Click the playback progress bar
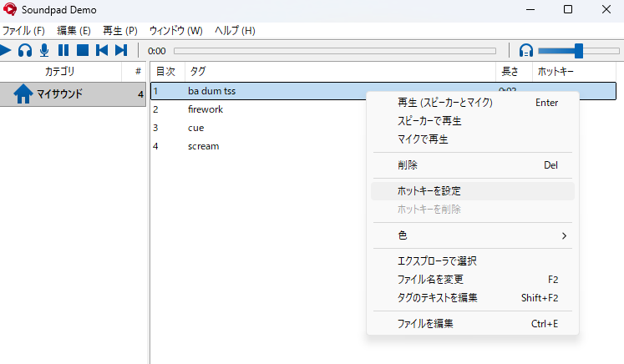The width and height of the screenshot is (624, 364). [334, 51]
